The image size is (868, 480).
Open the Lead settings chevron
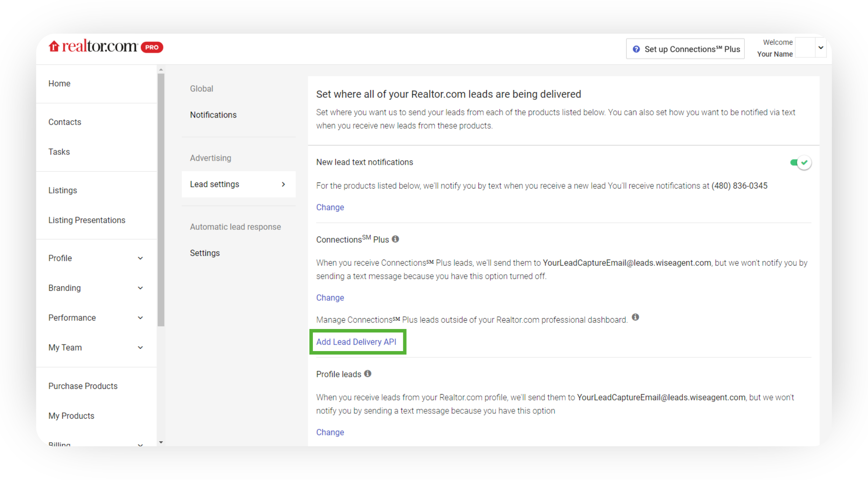[283, 184]
